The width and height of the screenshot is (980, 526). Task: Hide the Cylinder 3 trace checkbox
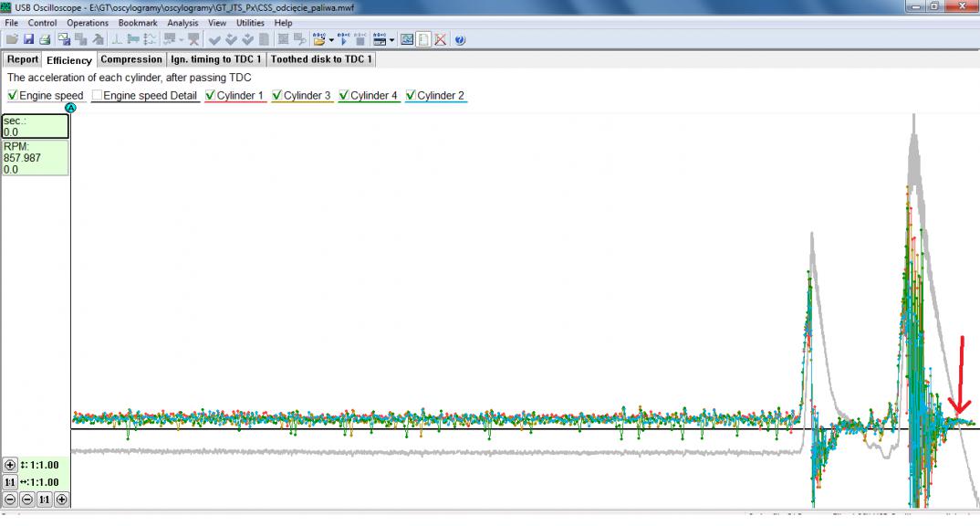pyautogui.click(x=277, y=96)
